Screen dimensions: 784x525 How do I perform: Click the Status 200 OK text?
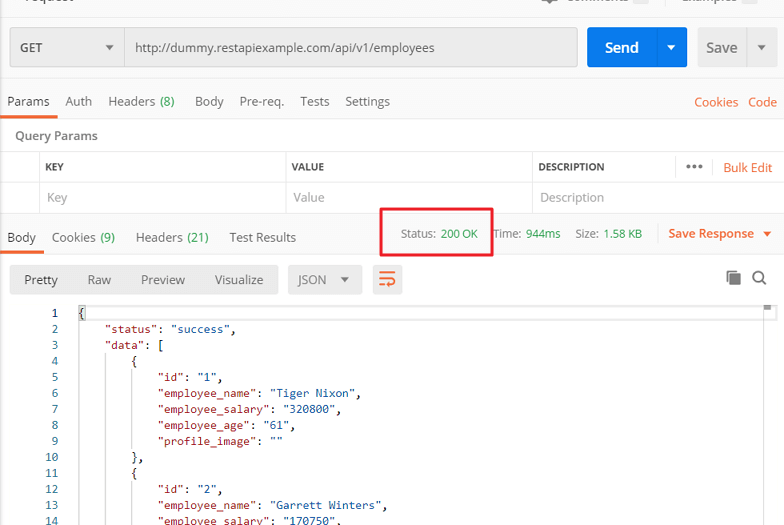pos(439,234)
